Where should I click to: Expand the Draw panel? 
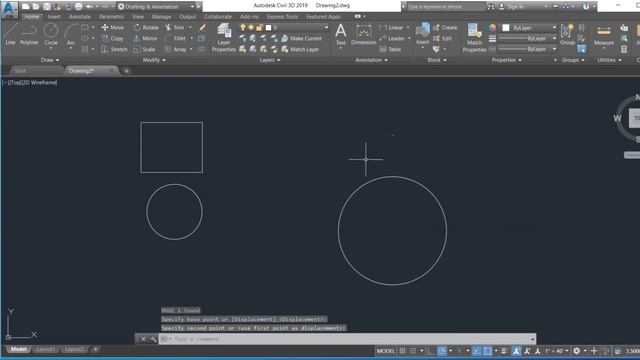click(x=50, y=60)
